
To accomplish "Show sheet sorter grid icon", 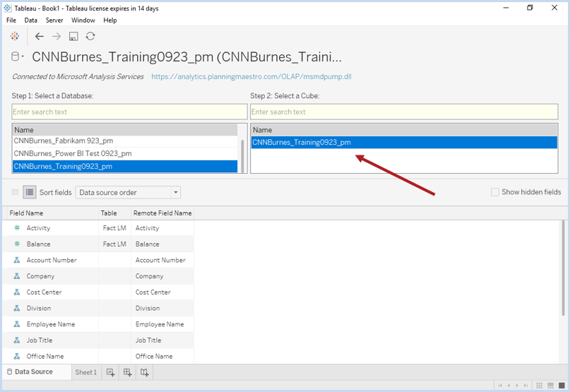I will (540, 386).
